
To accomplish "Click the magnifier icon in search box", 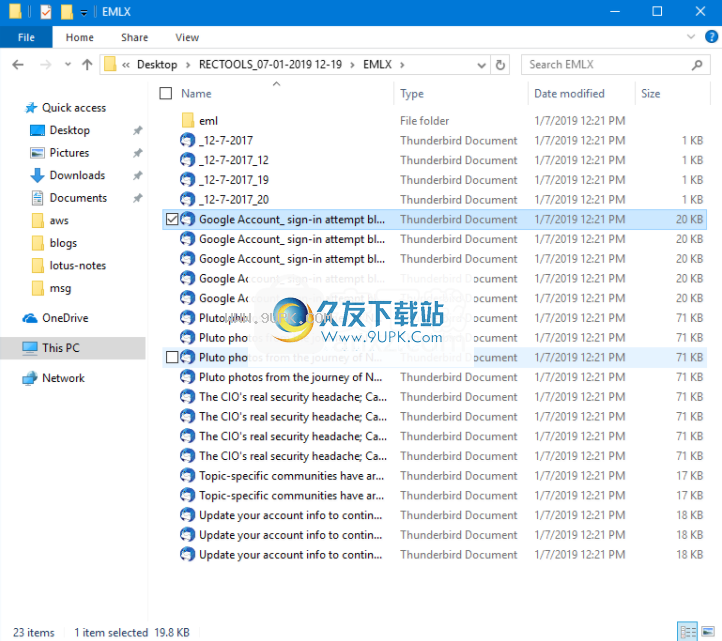I will click(697, 65).
